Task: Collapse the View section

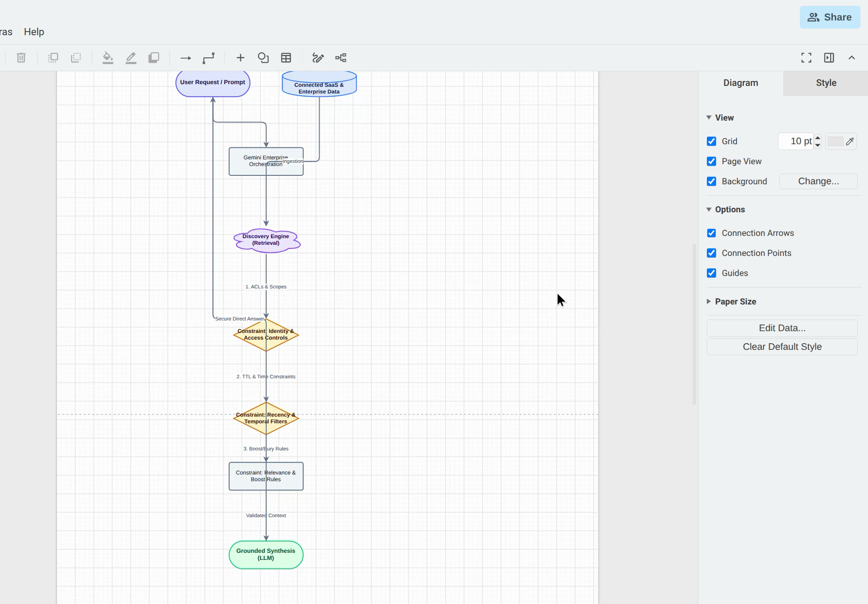Action: click(x=720, y=118)
